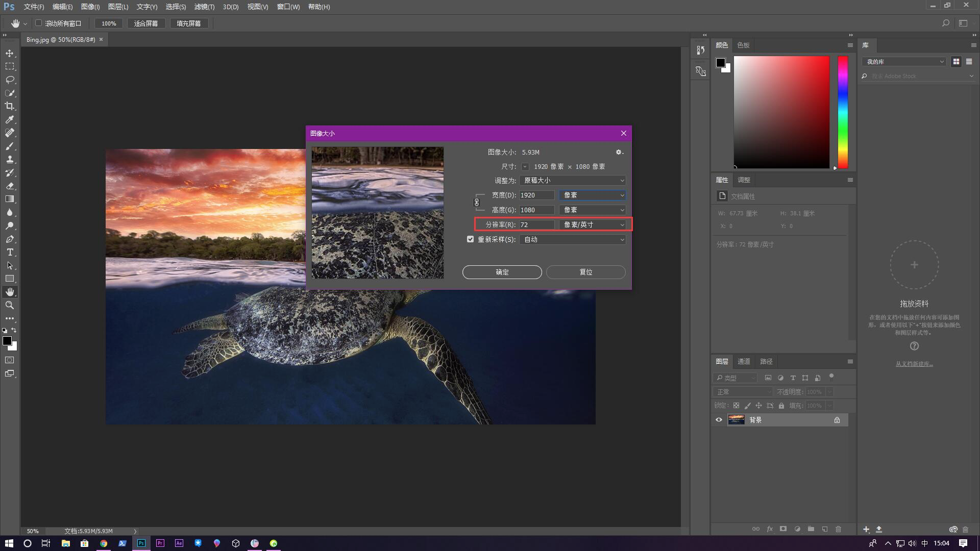Open the width unit 像素 dropdown
The height and width of the screenshot is (551, 980).
(593, 195)
